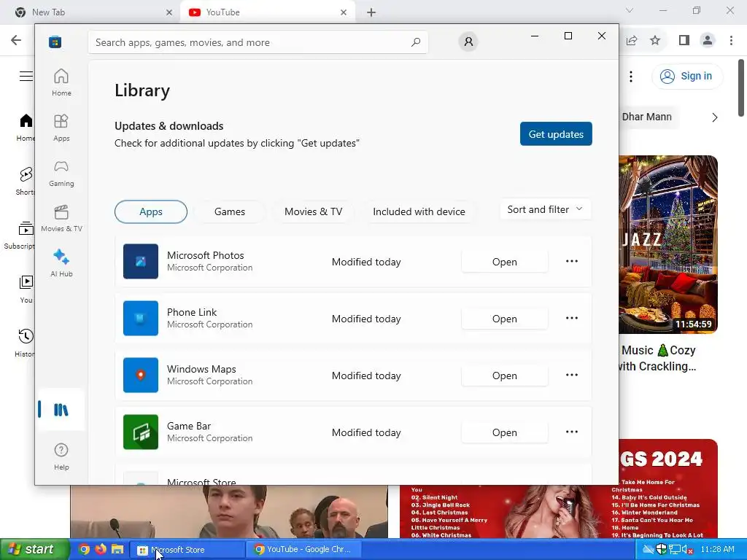Screen dimensions: 747x560
Task: Open Help in Store sidebar
Action: pyautogui.click(x=61, y=456)
